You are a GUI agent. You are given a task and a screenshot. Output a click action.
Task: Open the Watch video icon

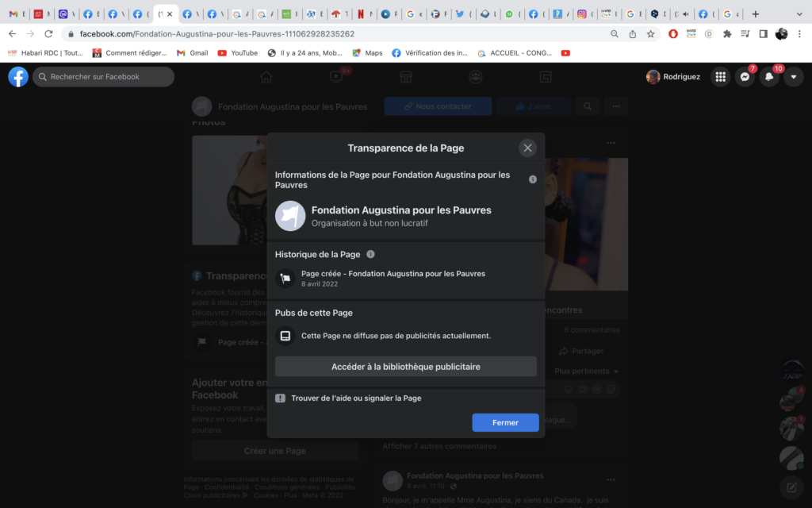tap(336, 77)
